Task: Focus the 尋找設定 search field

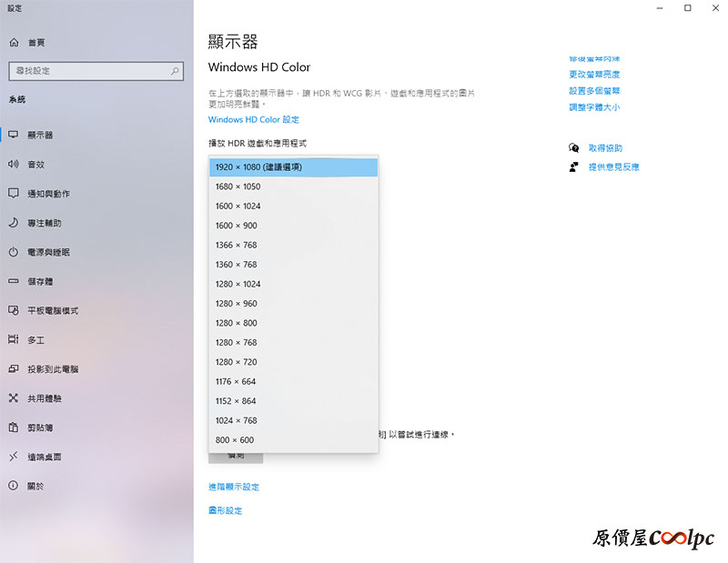Action: click(x=96, y=71)
